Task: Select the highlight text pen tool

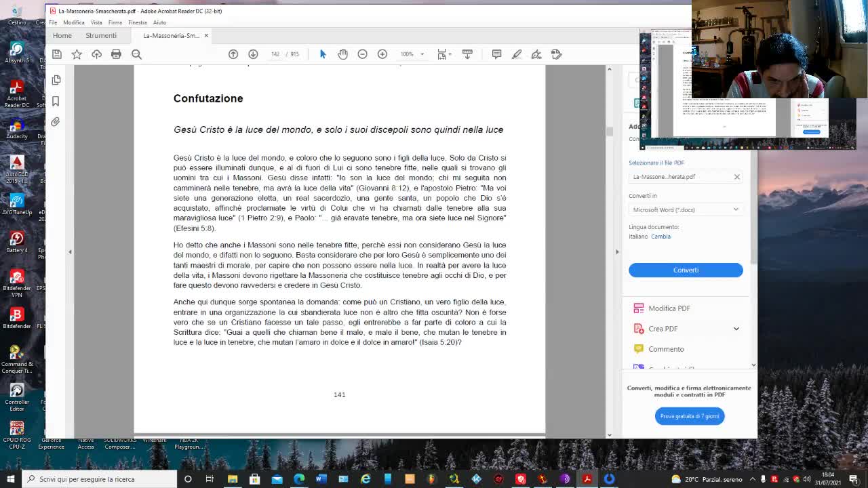Action: pyautogui.click(x=517, y=54)
